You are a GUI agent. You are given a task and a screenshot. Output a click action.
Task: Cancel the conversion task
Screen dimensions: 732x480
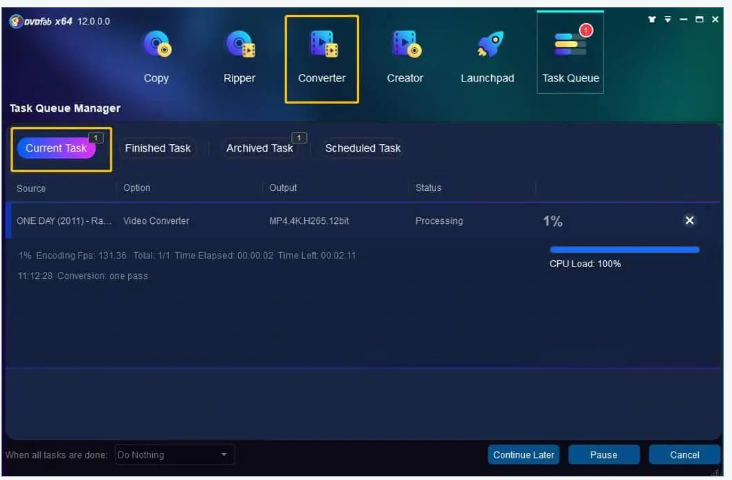684,455
